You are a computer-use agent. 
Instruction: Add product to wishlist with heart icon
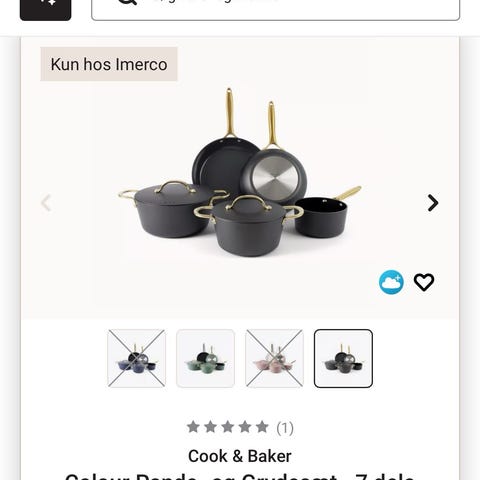coord(424,282)
